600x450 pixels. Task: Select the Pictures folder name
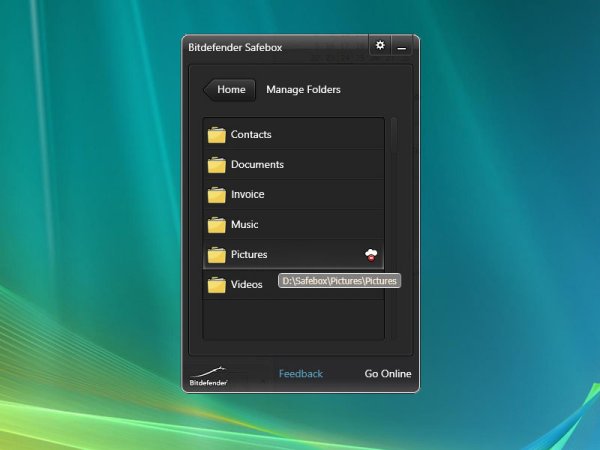249,254
